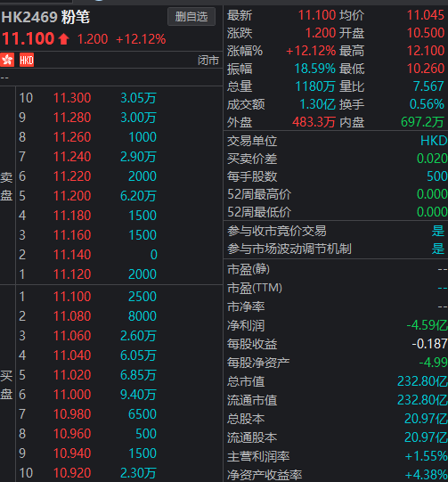Select buy level 5 price 11.020

72,375
